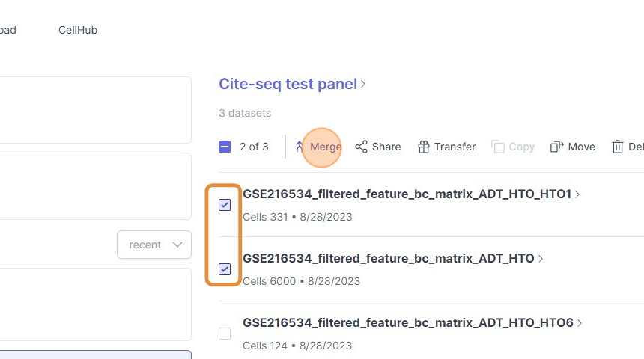Image resolution: width=644 pixels, height=359 pixels.
Task: Click the Copy icon
Action: point(498,147)
